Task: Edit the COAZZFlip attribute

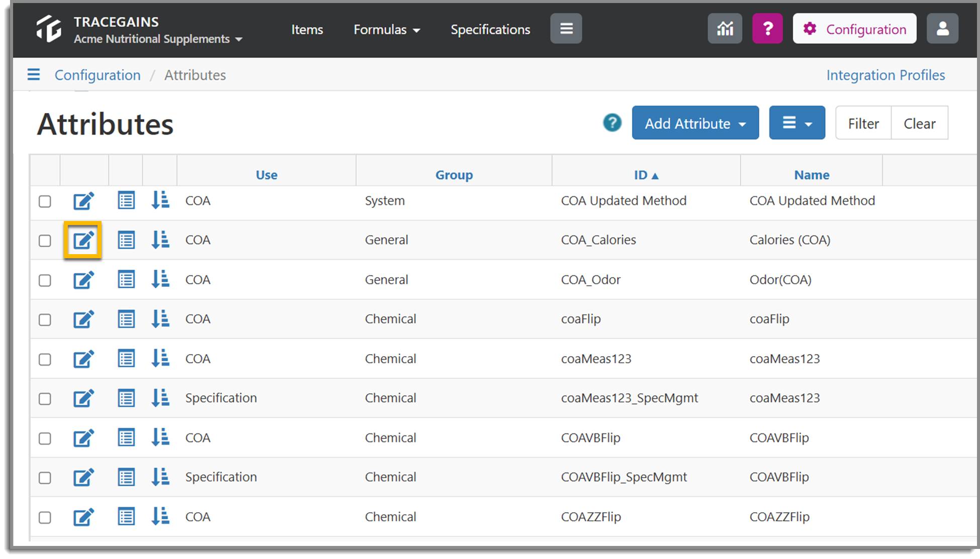Action: tap(83, 517)
